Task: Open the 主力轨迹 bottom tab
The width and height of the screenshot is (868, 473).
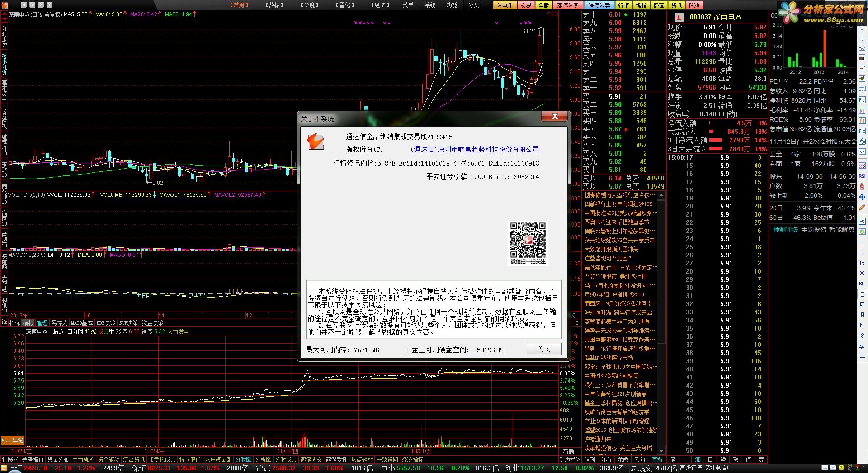Action: pos(84,459)
